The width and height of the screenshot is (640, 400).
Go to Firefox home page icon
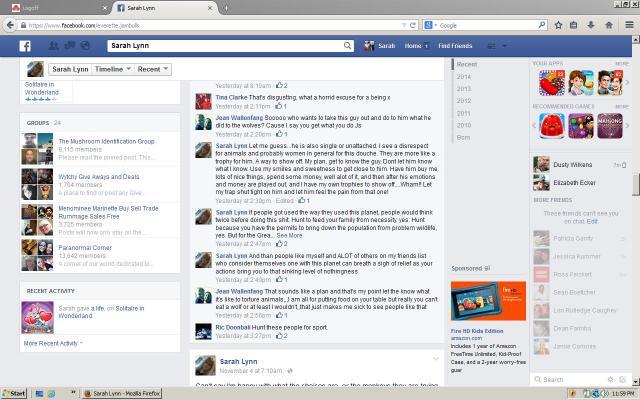(x=609, y=25)
